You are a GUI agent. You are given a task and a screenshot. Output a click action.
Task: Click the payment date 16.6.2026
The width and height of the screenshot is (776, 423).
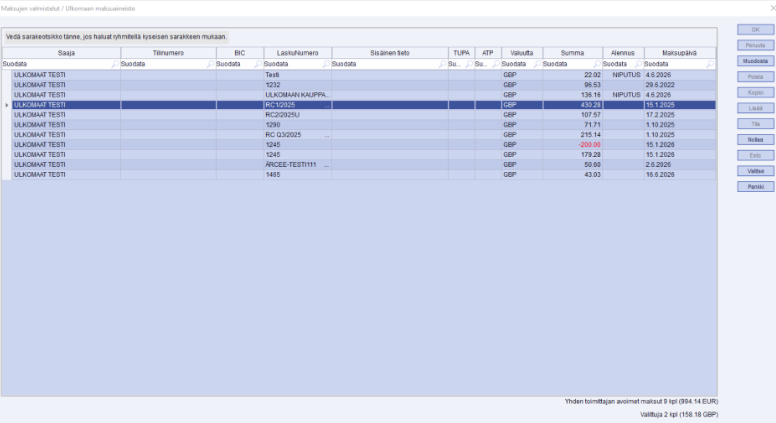[679, 175]
